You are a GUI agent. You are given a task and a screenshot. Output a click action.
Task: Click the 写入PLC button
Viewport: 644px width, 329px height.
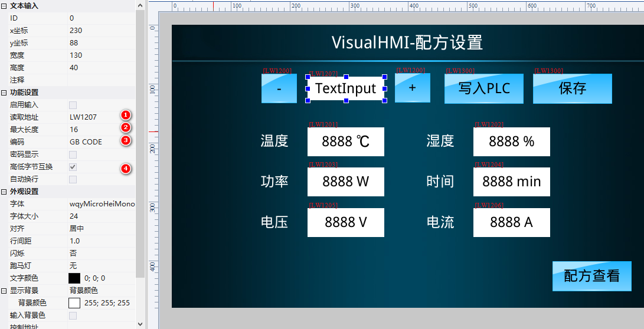(483, 88)
